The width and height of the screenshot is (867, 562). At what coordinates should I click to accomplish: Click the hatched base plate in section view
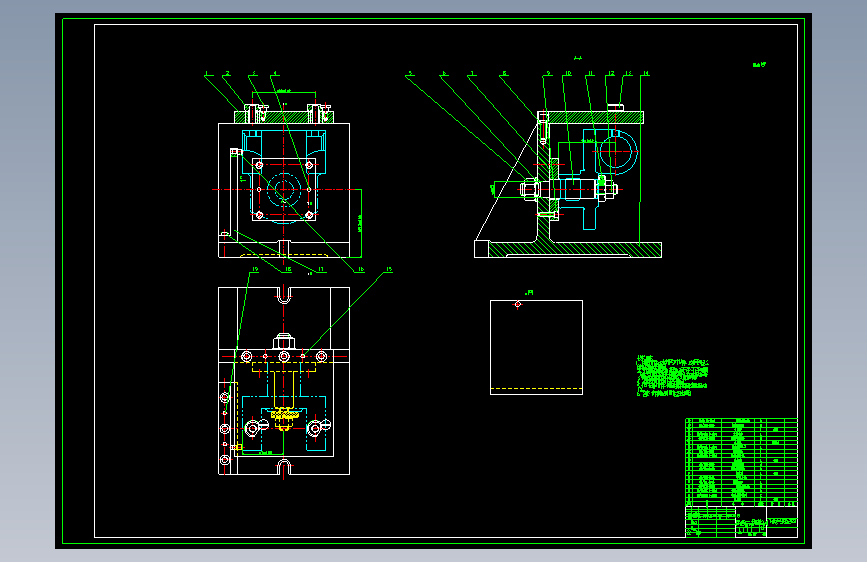pos(575,249)
